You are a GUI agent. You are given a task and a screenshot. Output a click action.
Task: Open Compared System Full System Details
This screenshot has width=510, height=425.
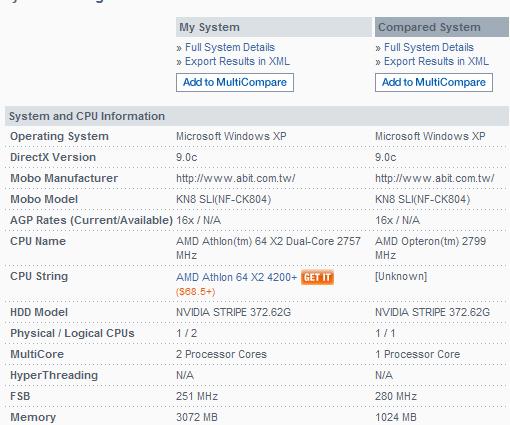(429, 47)
